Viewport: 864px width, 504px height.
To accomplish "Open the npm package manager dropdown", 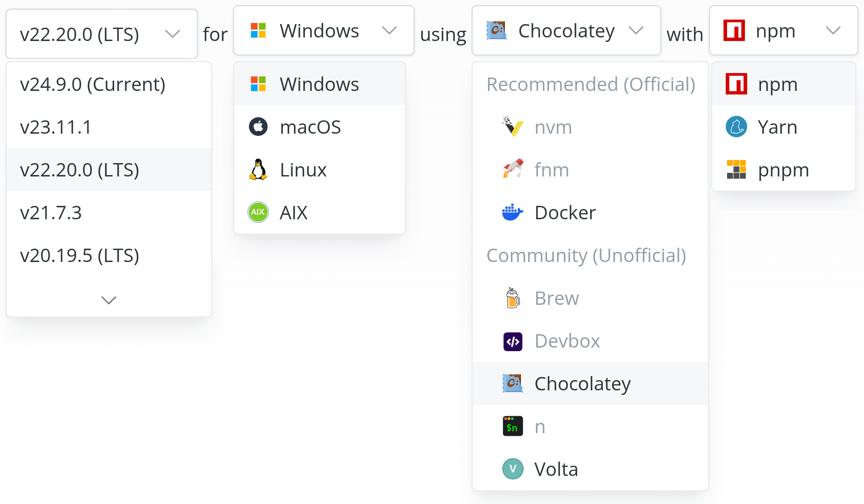I will 783,31.
